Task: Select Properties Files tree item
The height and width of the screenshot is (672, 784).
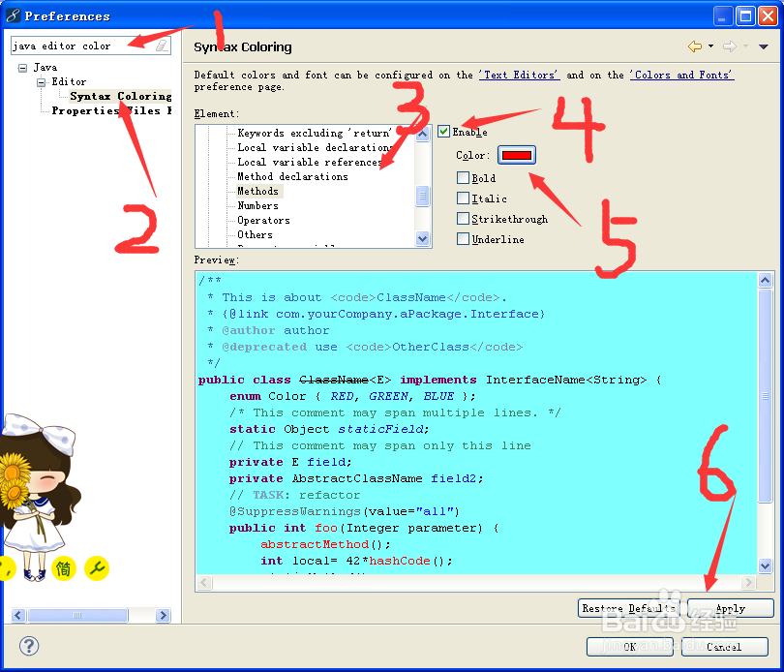Action: point(111,110)
